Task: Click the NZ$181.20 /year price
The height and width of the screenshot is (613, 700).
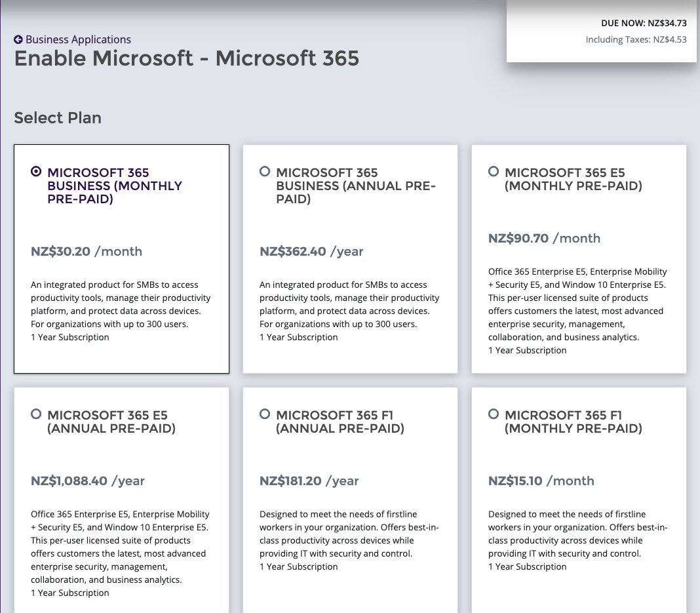Action: click(x=309, y=481)
